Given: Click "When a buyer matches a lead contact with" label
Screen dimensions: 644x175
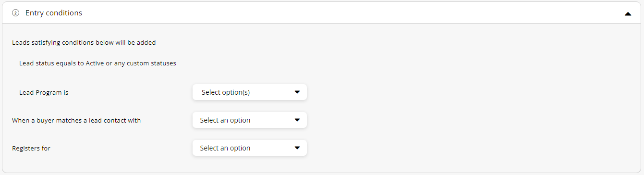Looking at the screenshot, I should click(x=76, y=120).
